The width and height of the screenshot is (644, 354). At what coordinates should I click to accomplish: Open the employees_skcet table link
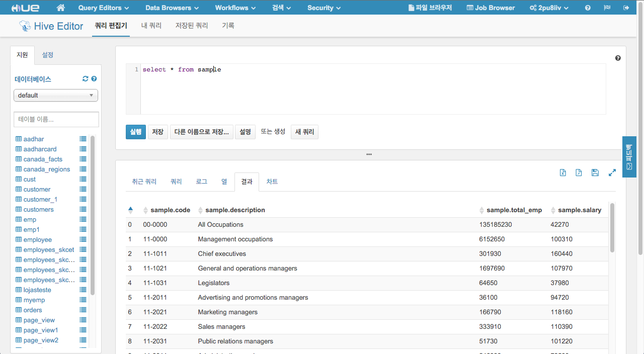[49, 249]
